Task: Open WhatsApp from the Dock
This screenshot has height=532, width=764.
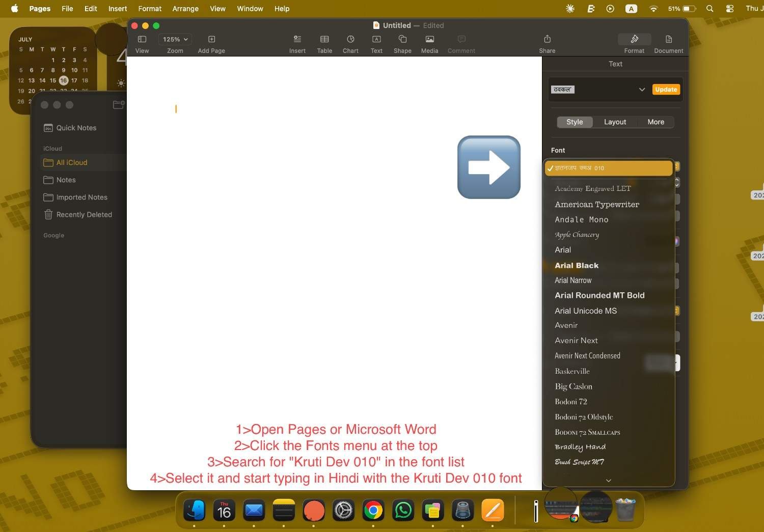Action: point(403,510)
